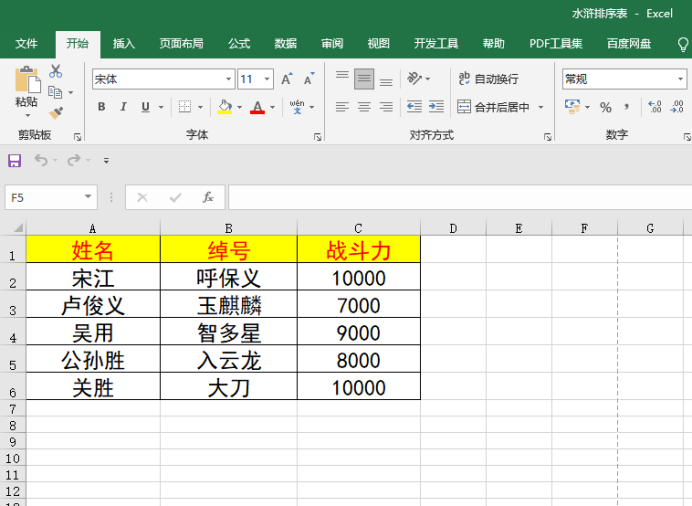
Task: Decrease font size with the smaller A
Action: pos(309,79)
